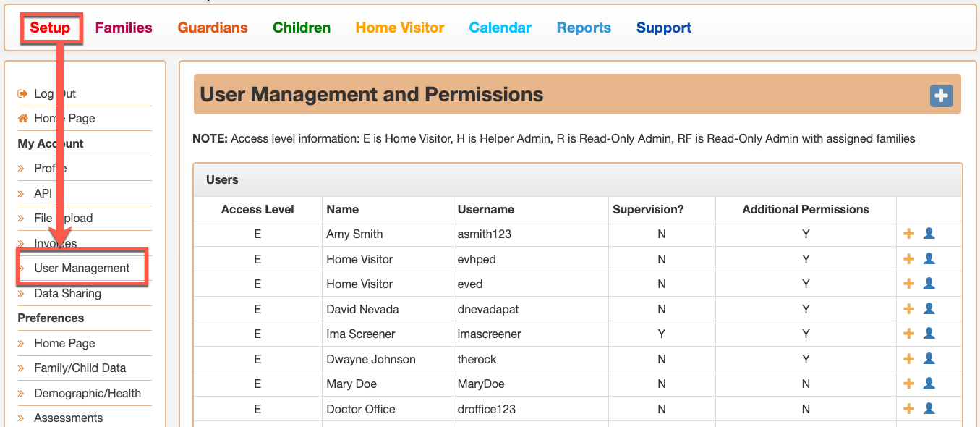Open the Guardians menu
This screenshot has height=427, width=980.
[213, 28]
